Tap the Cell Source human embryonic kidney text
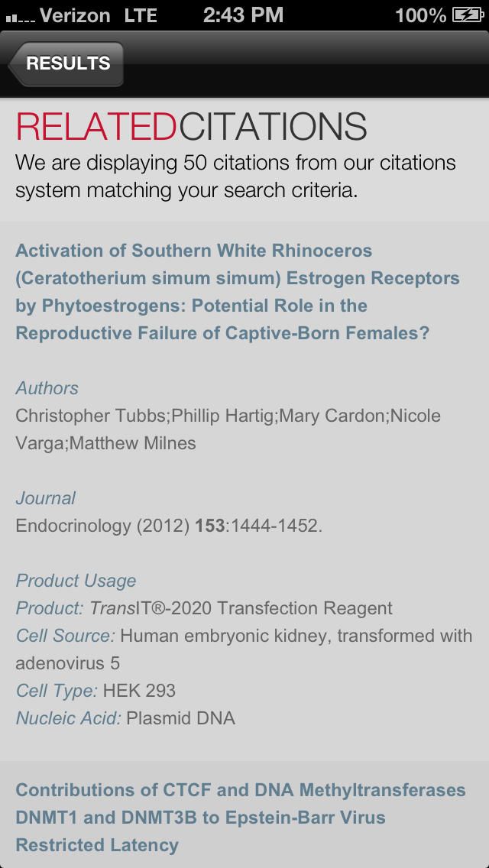Image resolution: width=489 pixels, height=868 pixels. 243,649
